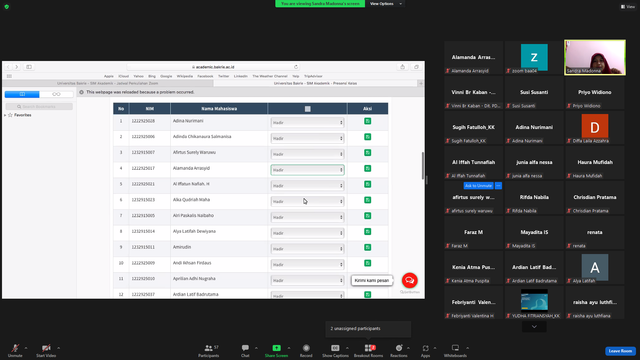Screen dimensions: 640x360
Task: Click Ask to Unmute for afirtus surely waruwu
Action: tap(478, 186)
